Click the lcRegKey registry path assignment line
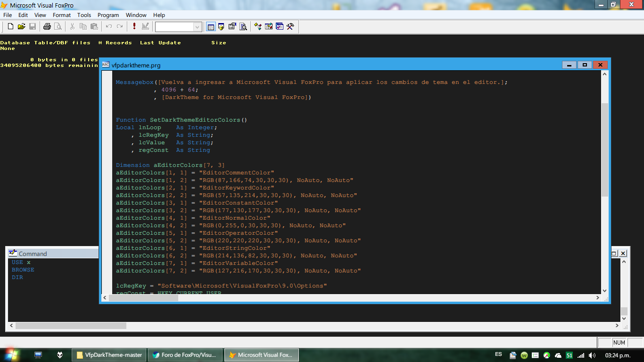This screenshot has height=362, width=644. pos(222,286)
